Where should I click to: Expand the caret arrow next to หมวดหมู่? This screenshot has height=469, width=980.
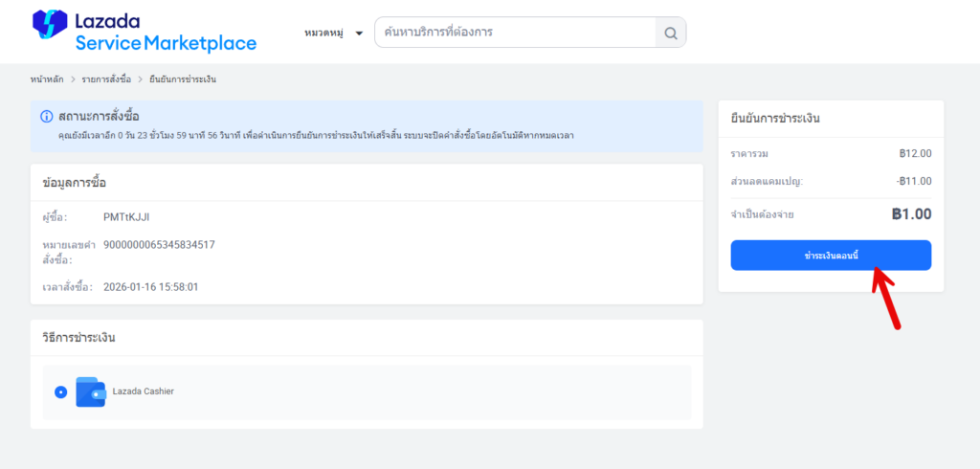click(359, 33)
